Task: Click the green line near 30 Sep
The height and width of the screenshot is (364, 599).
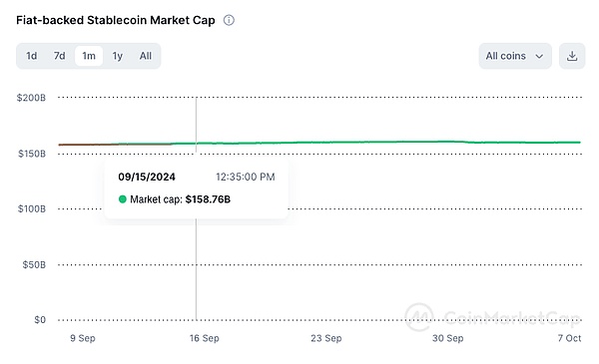Action: coord(447,142)
